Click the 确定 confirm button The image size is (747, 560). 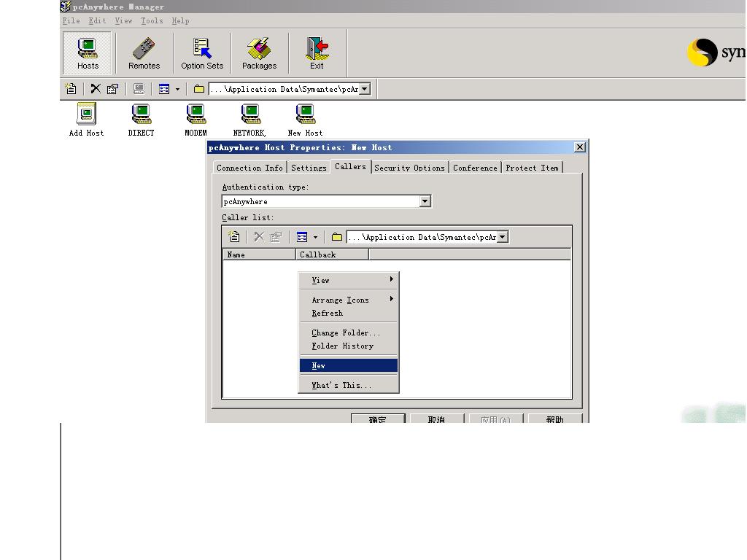coord(378,419)
